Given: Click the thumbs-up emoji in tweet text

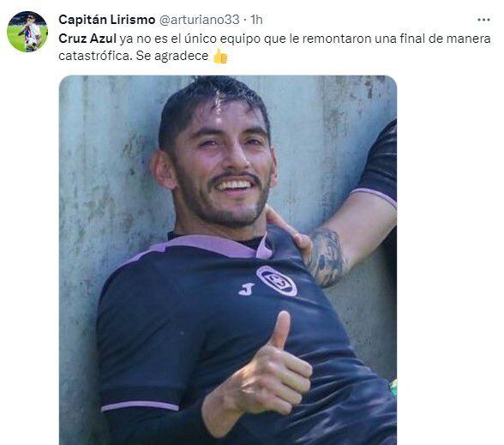Looking at the screenshot, I should coord(220,56).
